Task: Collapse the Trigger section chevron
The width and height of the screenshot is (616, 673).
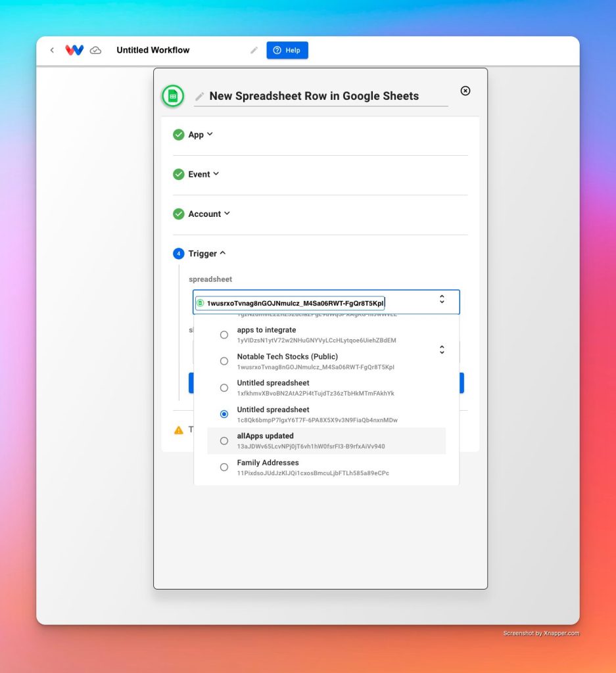Action: 223,253
